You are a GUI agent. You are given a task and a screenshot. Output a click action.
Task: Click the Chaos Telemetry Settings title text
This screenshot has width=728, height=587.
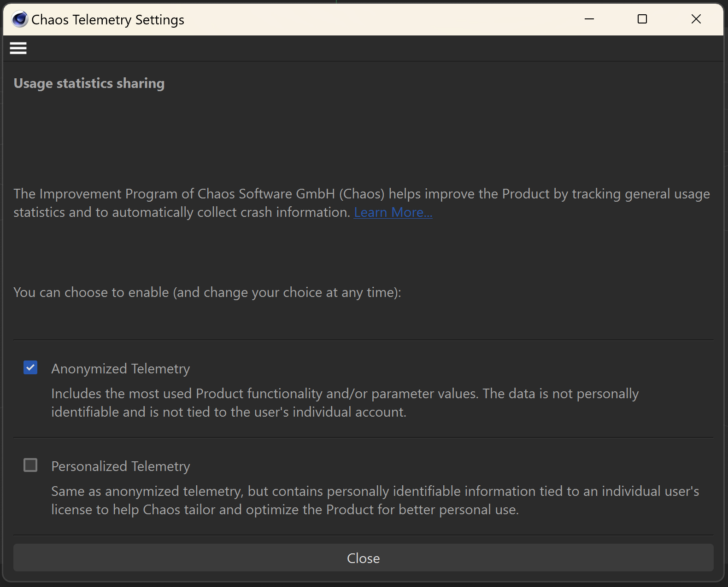tap(108, 20)
